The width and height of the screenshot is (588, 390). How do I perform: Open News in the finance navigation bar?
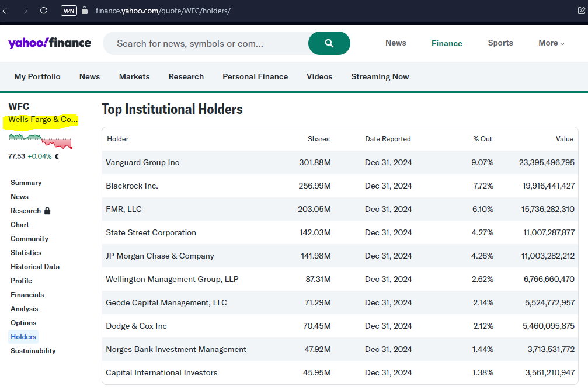point(89,76)
